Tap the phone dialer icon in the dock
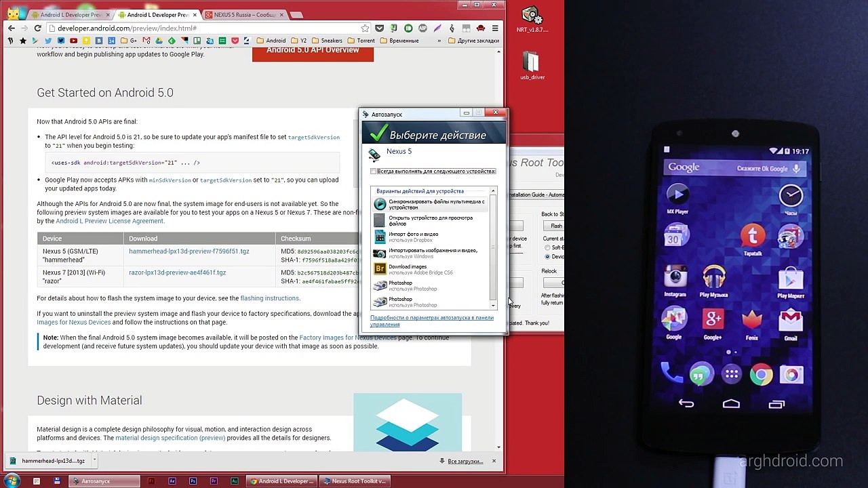The width and height of the screenshot is (868, 488). (671, 373)
